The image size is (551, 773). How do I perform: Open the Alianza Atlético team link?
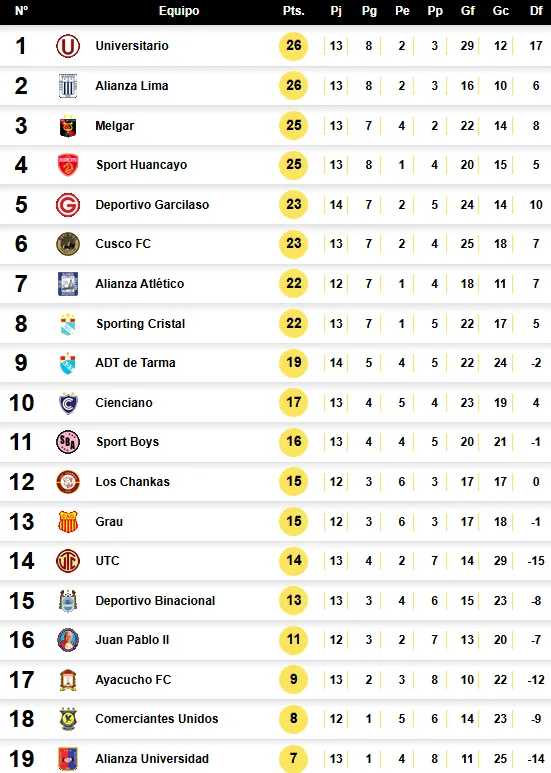(139, 284)
